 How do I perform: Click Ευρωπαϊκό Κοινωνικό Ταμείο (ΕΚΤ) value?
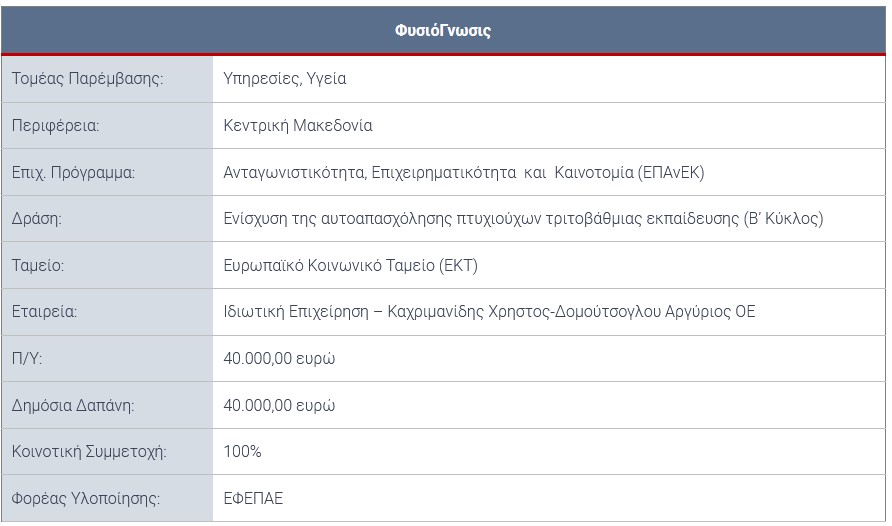point(350,266)
